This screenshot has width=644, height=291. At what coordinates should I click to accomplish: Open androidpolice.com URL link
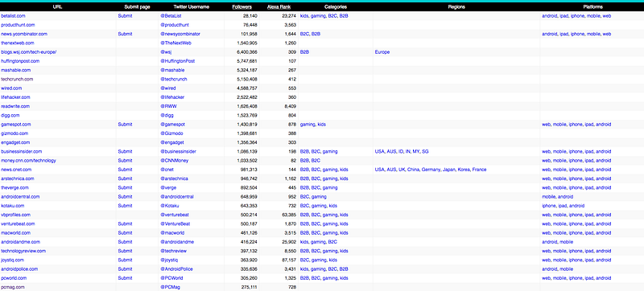tap(19, 268)
